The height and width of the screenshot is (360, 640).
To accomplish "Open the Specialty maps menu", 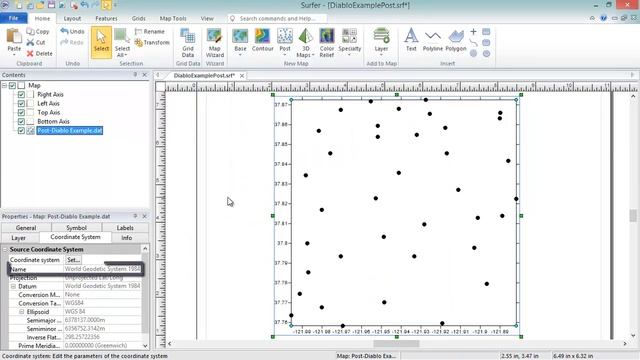I will coord(349,43).
